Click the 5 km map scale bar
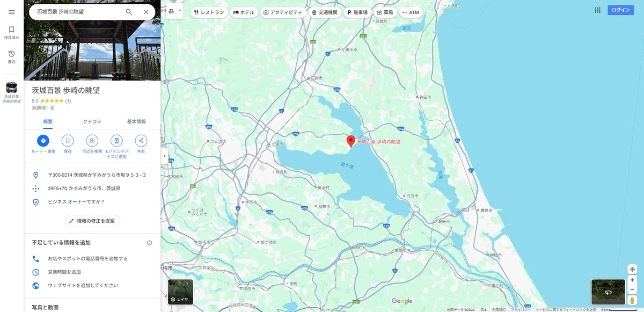The width and height of the screenshot is (644, 312). click(620, 310)
